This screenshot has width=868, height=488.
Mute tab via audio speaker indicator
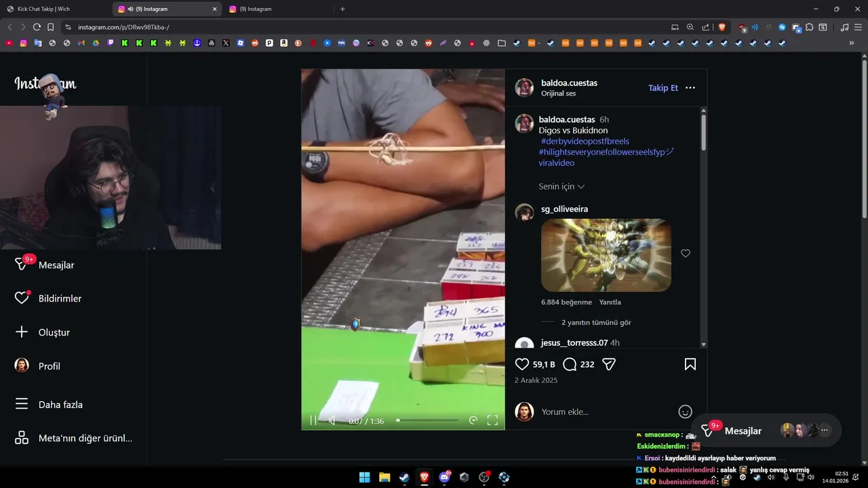pyautogui.click(x=130, y=9)
